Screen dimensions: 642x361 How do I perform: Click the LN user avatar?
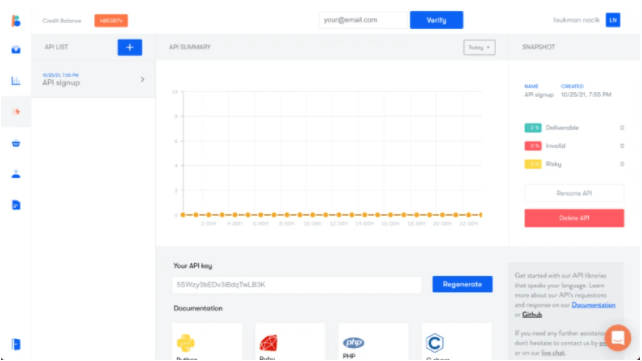[613, 20]
